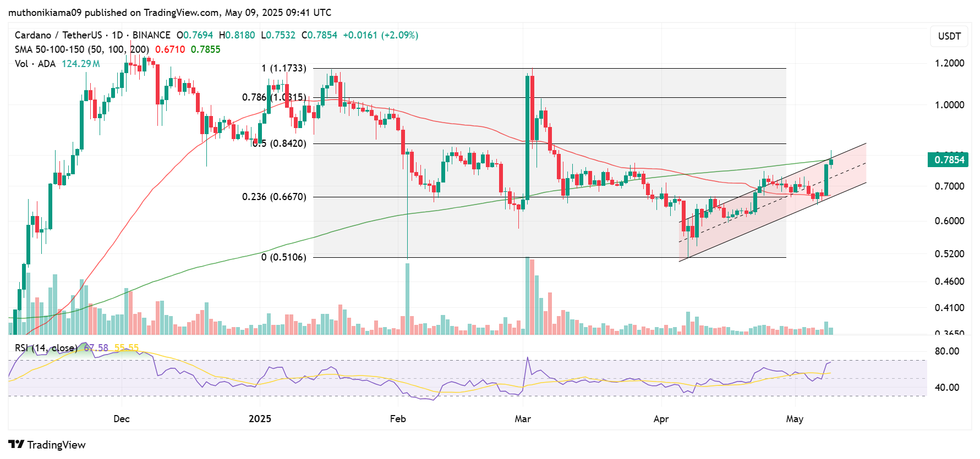Click the 2025 label on time axis

tap(260, 419)
